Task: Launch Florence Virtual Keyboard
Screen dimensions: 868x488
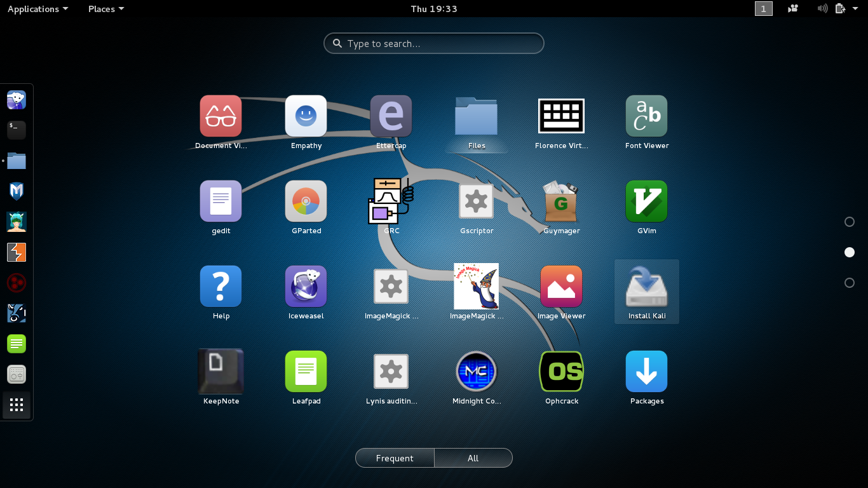Action: click(x=561, y=116)
